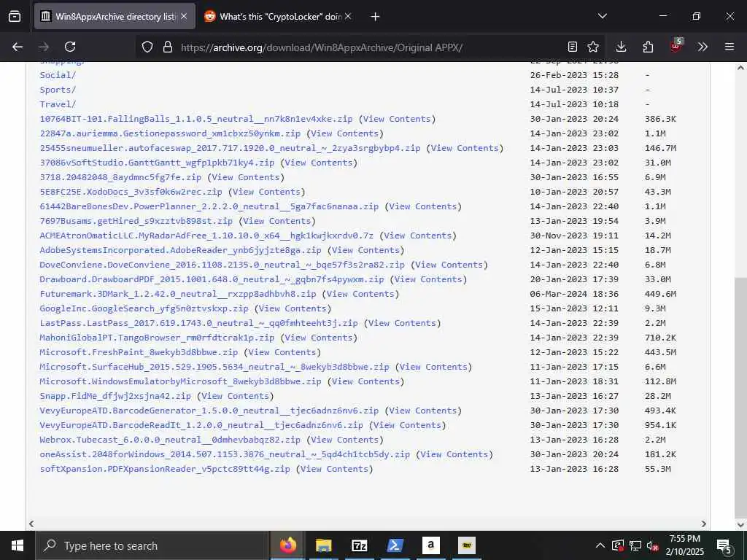
Task: Download Webrox.Tubecast zip file
Action: 170,440
